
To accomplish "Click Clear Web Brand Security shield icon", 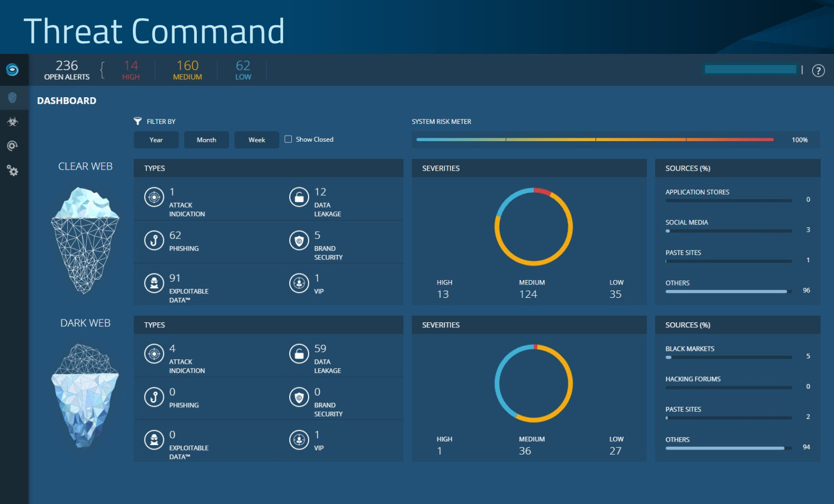I will tap(299, 241).
